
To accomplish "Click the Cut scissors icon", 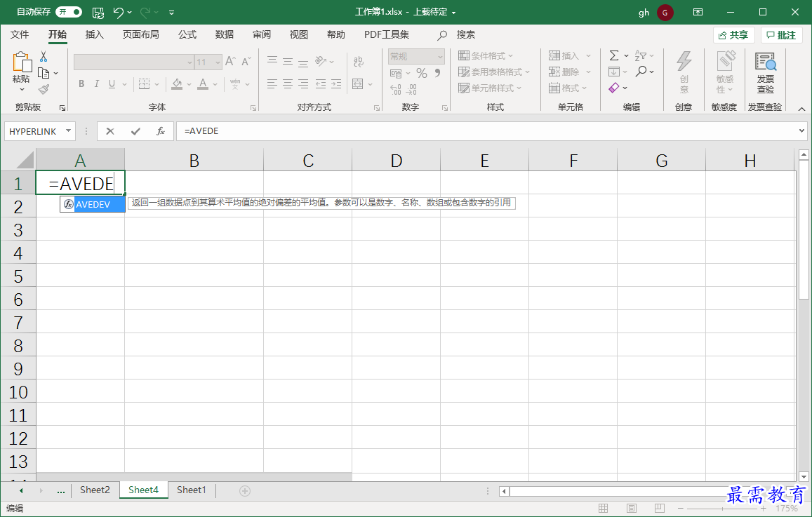I will click(x=44, y=56).
